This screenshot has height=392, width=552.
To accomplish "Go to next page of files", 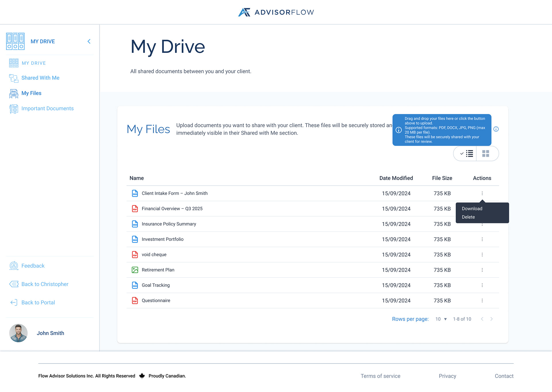I will (492, 319).
